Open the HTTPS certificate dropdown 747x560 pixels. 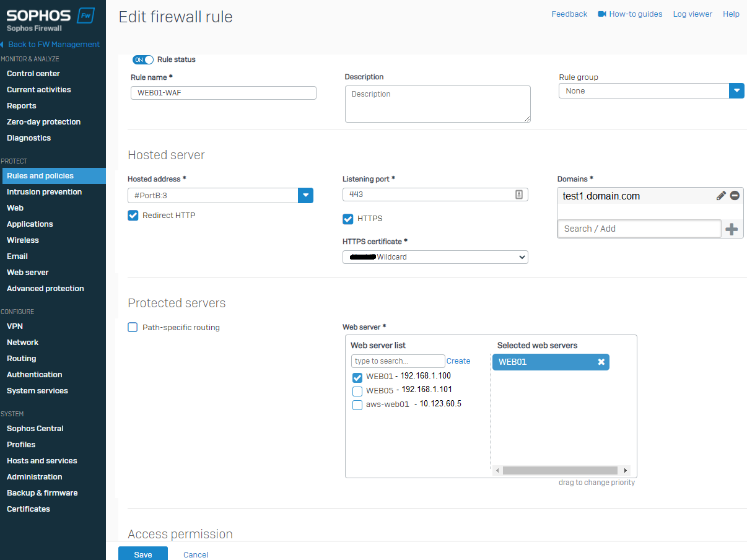coord(435,256)
